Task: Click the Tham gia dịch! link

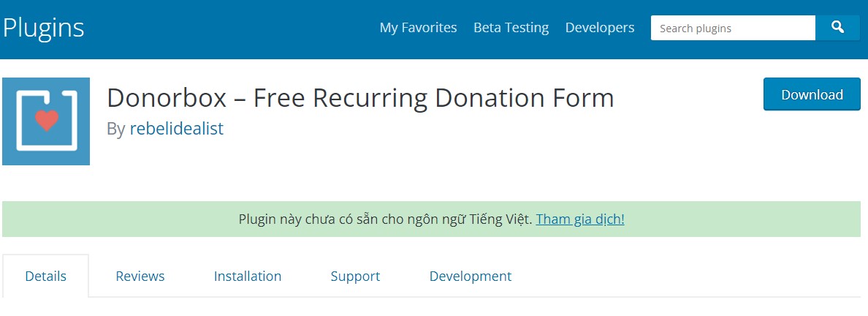Action: (x=580, y=219)
